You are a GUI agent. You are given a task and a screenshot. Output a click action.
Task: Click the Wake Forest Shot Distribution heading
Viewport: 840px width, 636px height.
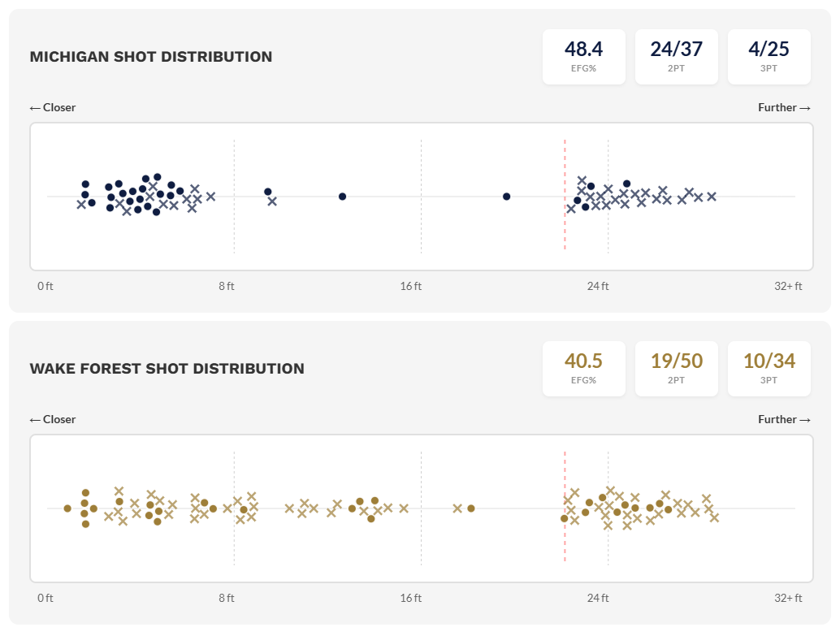[x=167, y=369]
